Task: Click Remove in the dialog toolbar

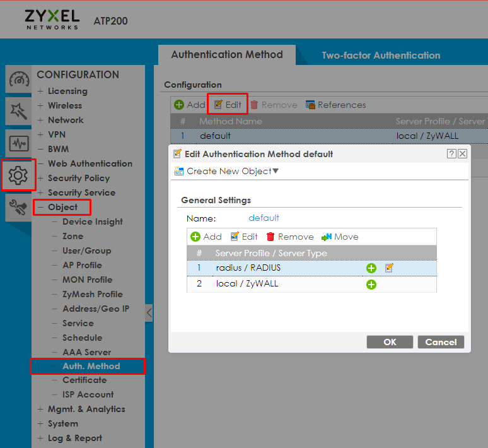Action: (290, 237)
